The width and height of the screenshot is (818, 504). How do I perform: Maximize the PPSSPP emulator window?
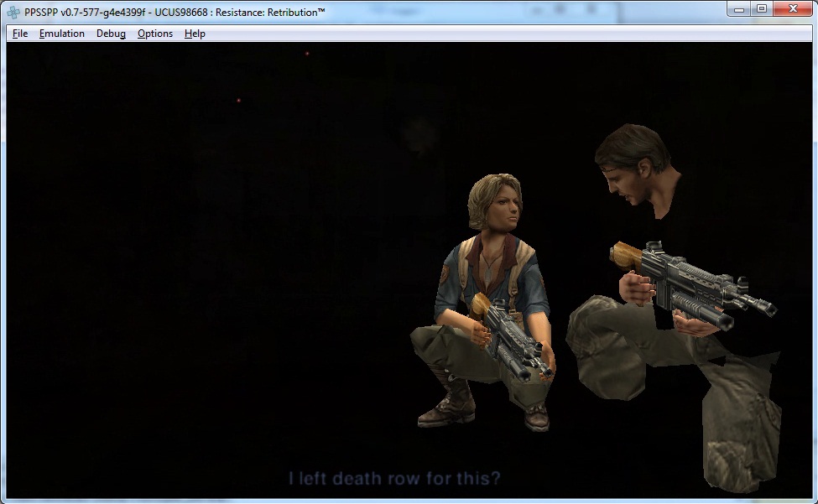pos(762,9)
